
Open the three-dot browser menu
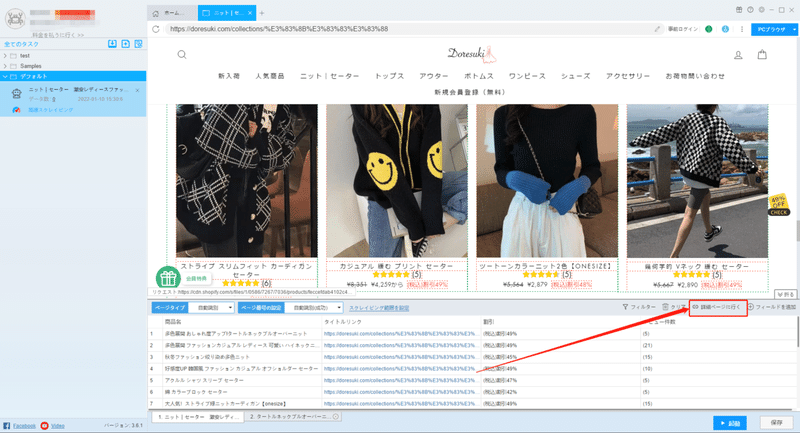[x=741, y=29]
